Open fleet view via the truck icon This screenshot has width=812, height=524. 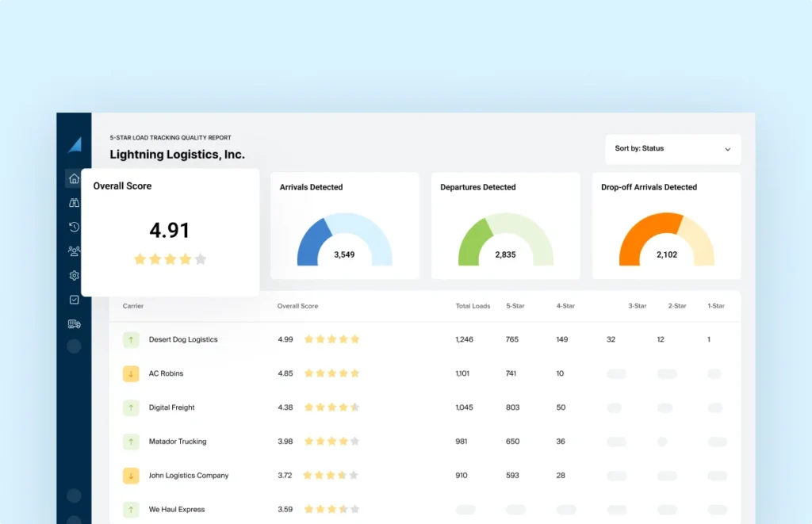coord(74,323)
